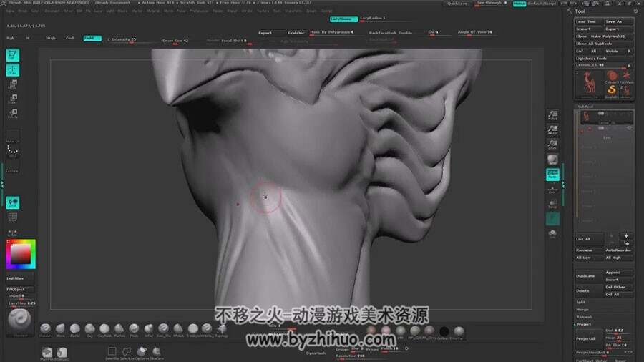Select the Move gizmo icon in left toolbar

(x=13, y=84)
